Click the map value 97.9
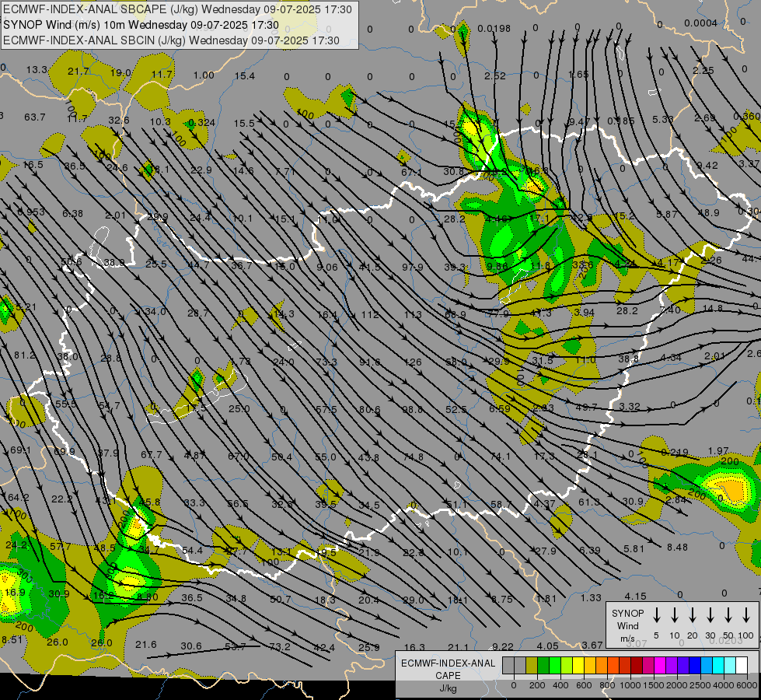 413,268
